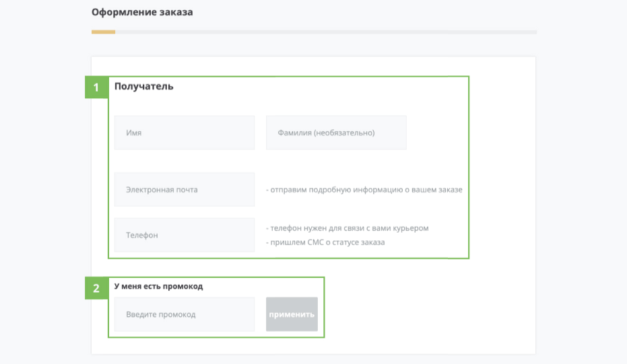Click the green step 1 badge

[96, 87]
